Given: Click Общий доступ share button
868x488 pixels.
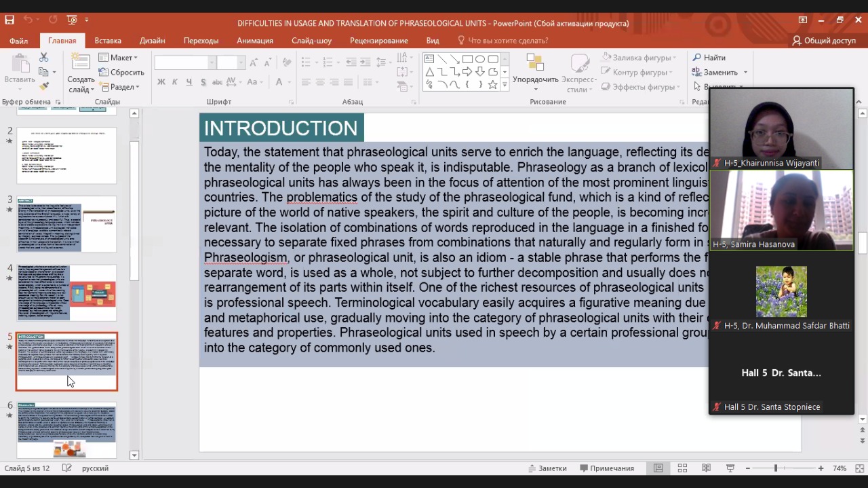Looking at the screenshot, I should pyautogui.click(x=824, y=41).
